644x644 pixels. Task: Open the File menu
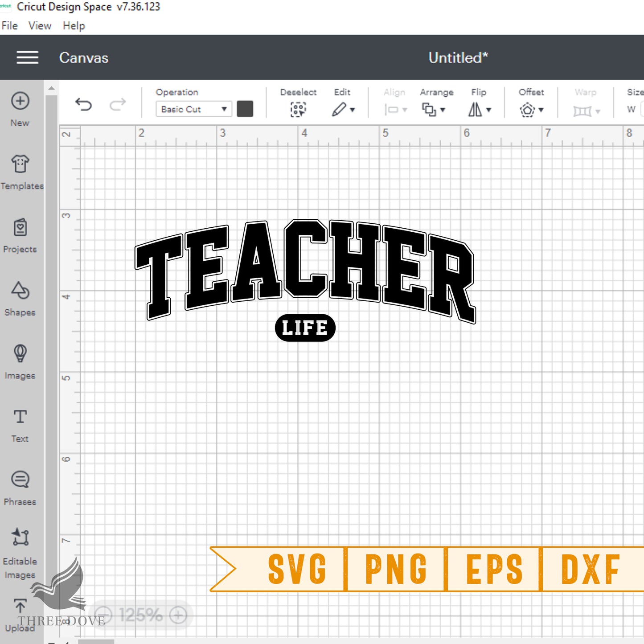[9, 26]
